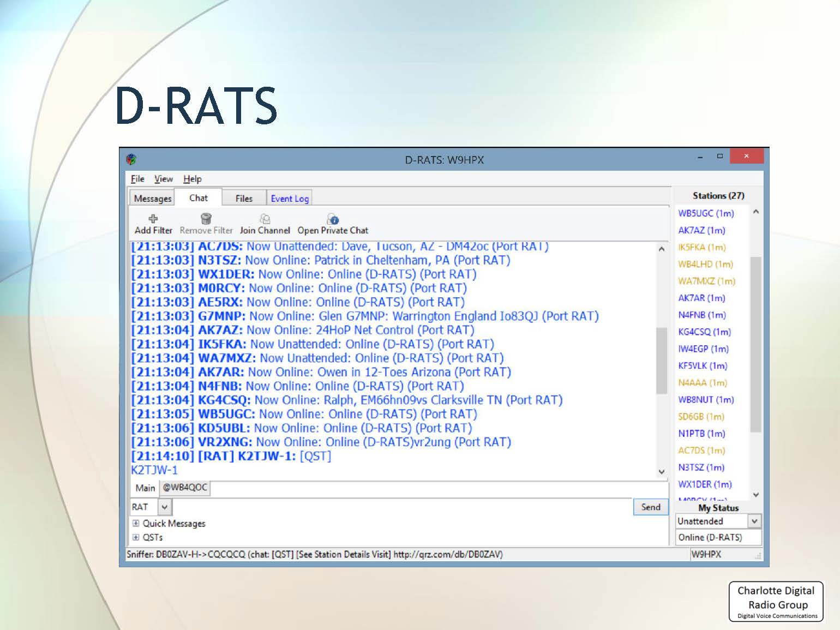Image resolution: width=840 pixels, height=630 pixels.
Task: Open the View menu
Action: pos(164,179)
